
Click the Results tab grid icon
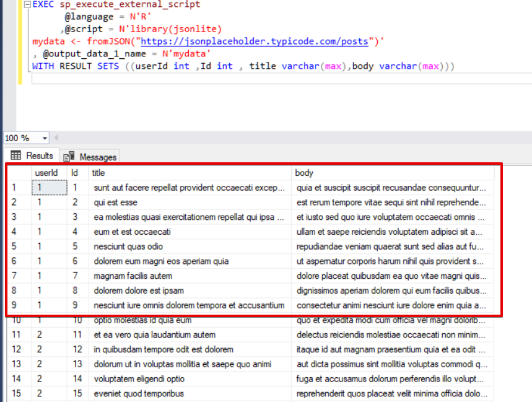point(15,155)
